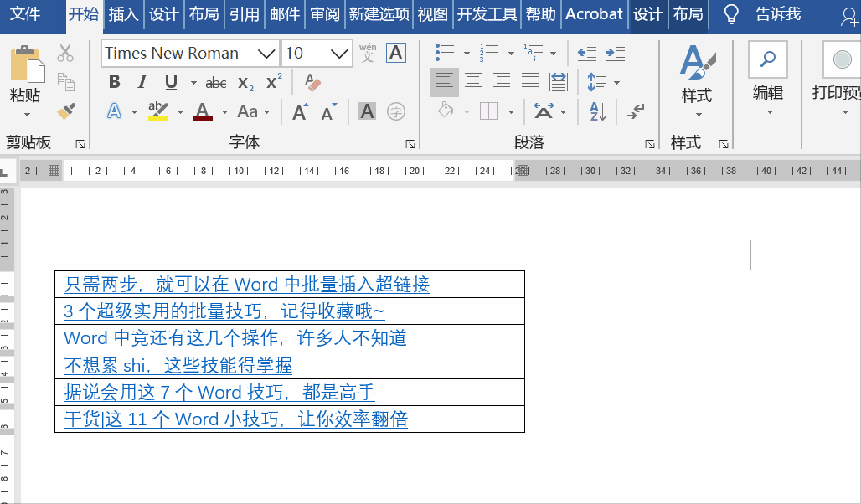Click the line spacing icon
The height and width of the screenshot is (504, 861).
tap(596, 82)
